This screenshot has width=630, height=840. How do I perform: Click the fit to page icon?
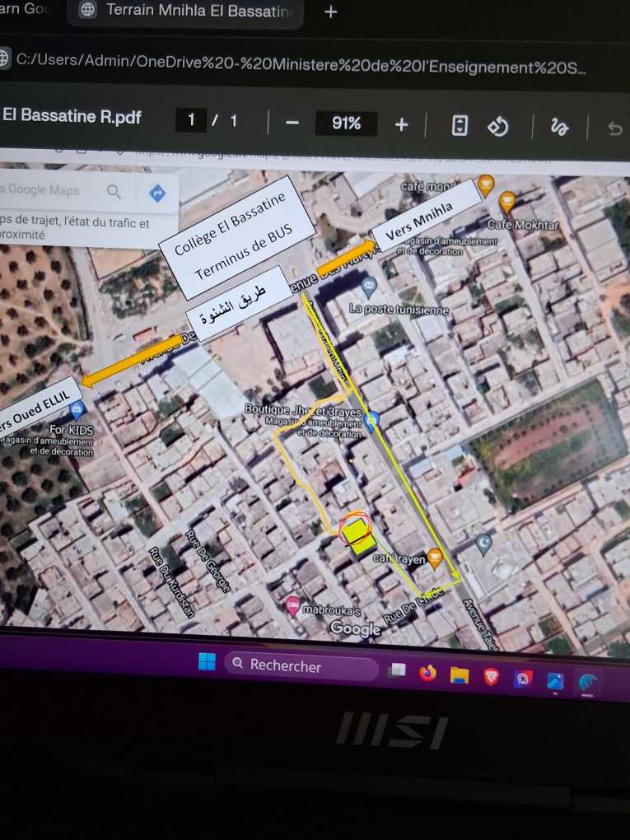click(460, 125)
